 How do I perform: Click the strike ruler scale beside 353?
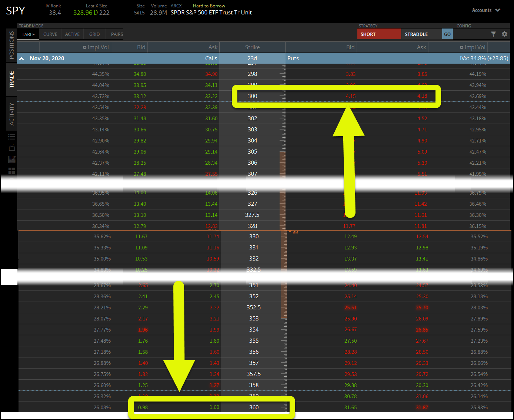[284, 319]
